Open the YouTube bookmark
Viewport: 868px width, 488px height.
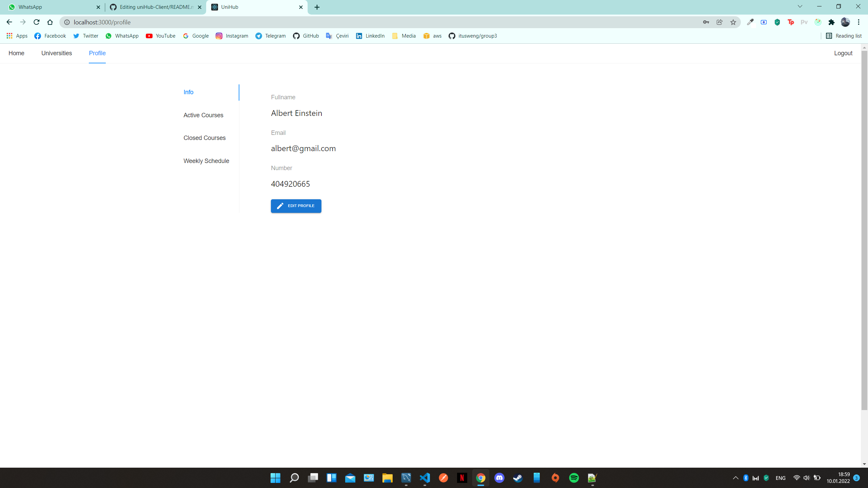click(x=161, y=36)
